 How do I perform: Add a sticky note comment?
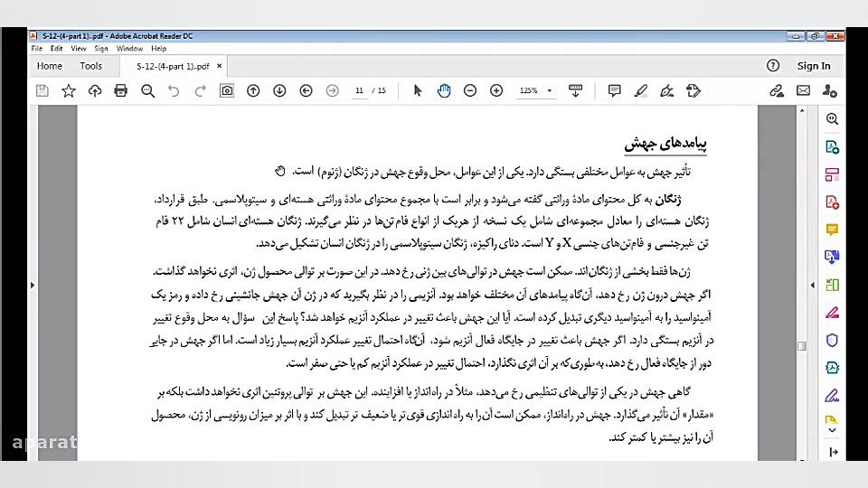click(x=614, y=90)
